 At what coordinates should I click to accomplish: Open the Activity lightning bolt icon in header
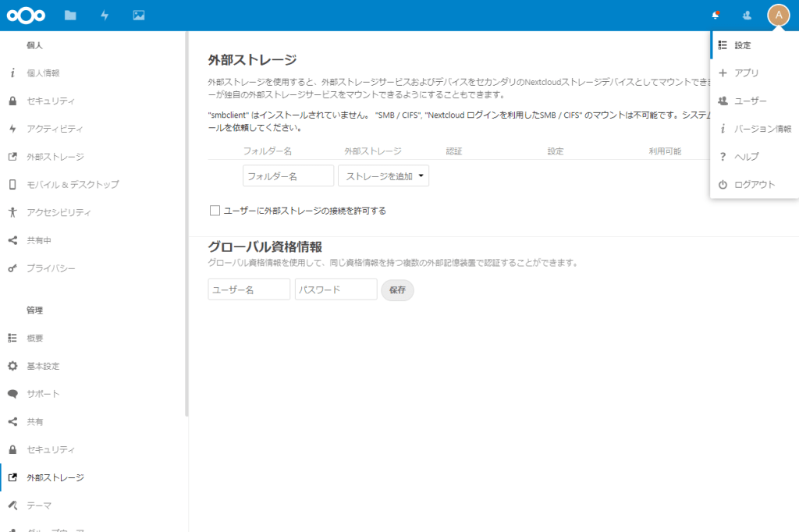tap(105, 16)
